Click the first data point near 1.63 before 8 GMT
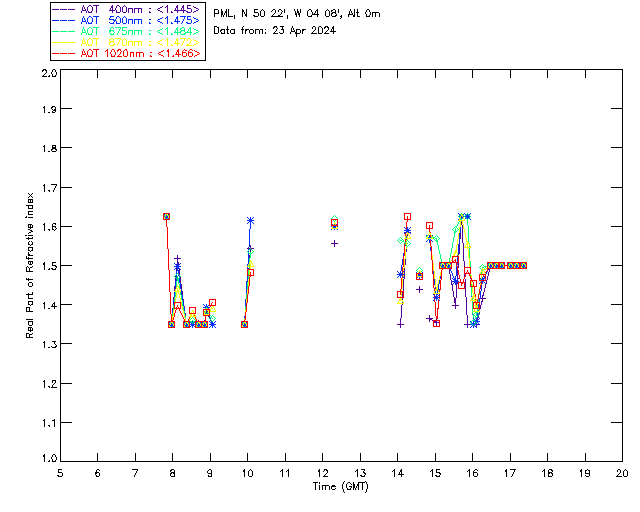This screenshot has height=512, width=640. click(x=167, y=216)
